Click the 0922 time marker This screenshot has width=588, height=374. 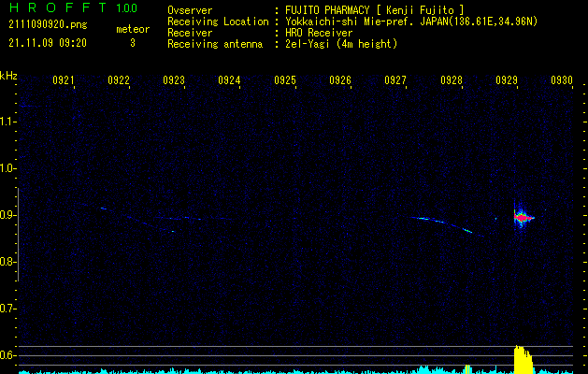point(119,80)
